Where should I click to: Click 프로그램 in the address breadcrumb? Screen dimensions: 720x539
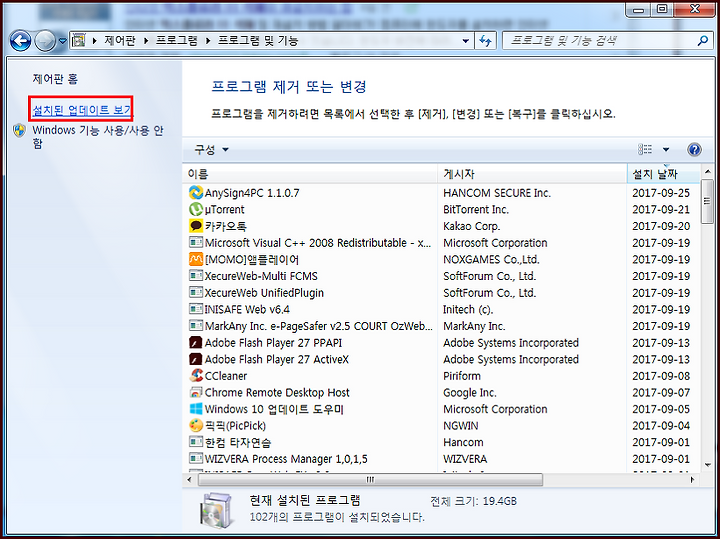177,40
